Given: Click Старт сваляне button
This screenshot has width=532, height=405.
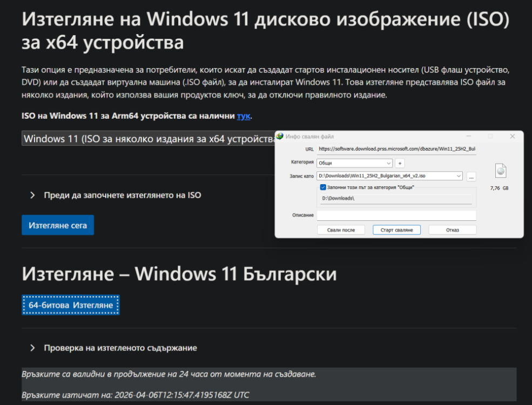Looking at the screenshot, I should [396, 230].
